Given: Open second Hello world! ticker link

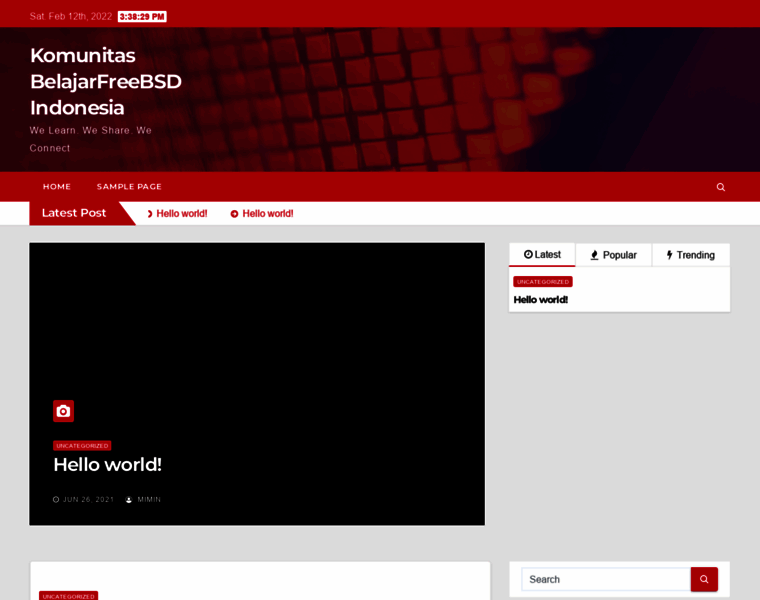Looking at the screenshot, I should click(268, 214).
